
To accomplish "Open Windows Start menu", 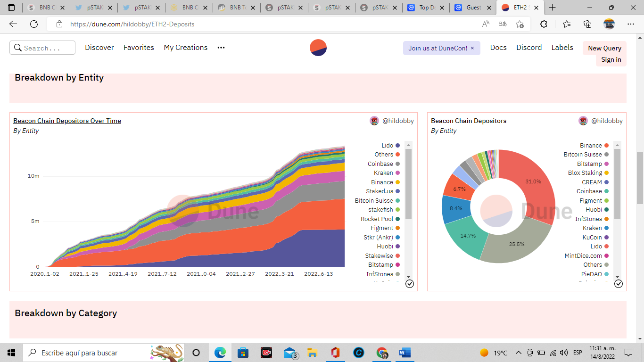I will tap(11, 353).
